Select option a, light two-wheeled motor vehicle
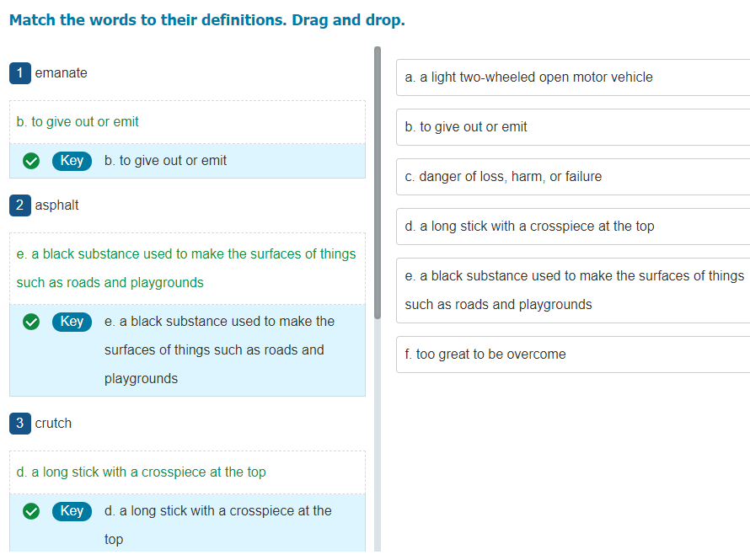Image resolution: width=750 pixels, height=560 pixels. [573, 77]
